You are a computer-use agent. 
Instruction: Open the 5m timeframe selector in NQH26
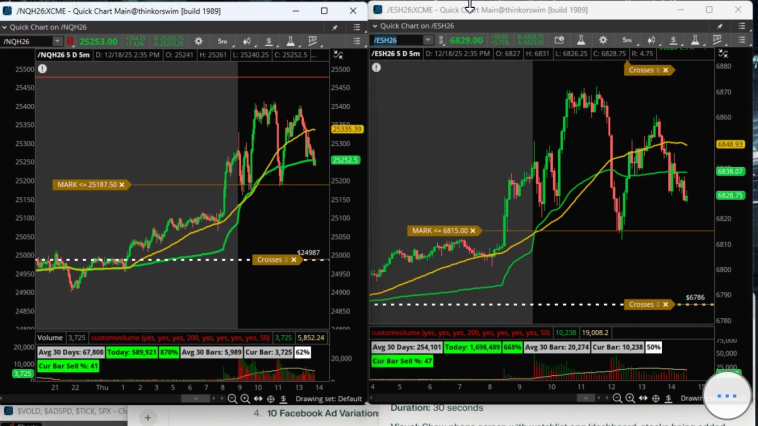[x=222, y=42]
